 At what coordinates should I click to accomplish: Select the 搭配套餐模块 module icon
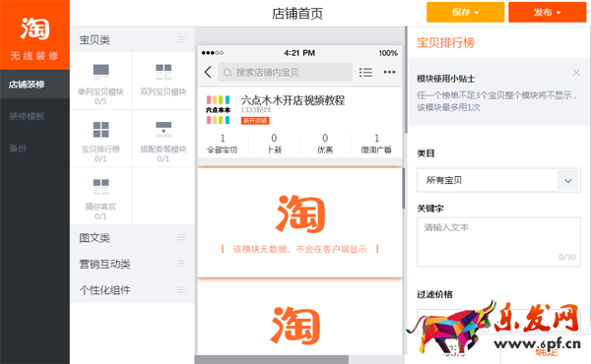coord(164,130)
